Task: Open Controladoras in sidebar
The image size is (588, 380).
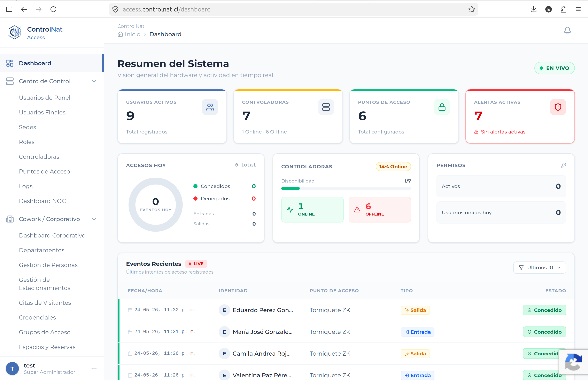Action: (39, 157)
